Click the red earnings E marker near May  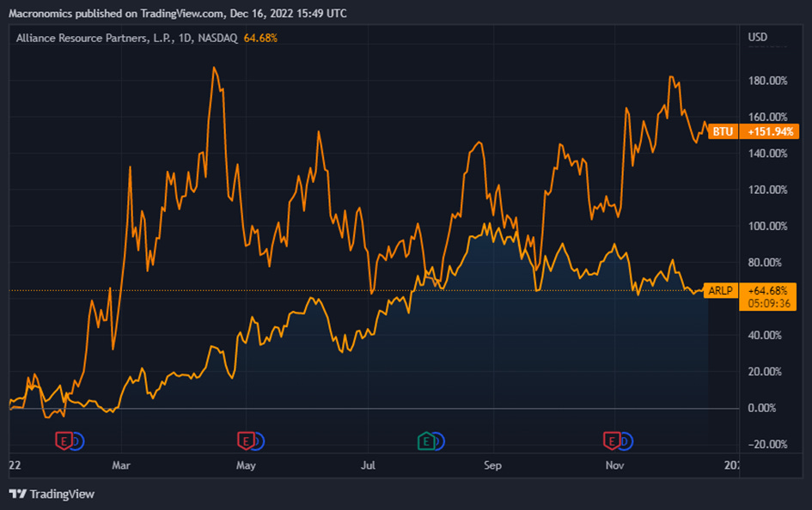[246, 440]
